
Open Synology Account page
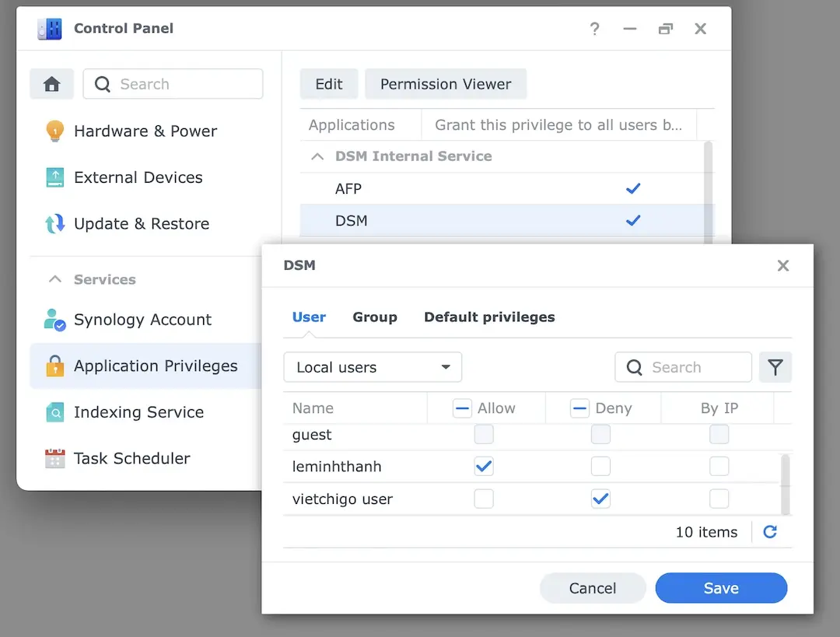pos(142,320)
